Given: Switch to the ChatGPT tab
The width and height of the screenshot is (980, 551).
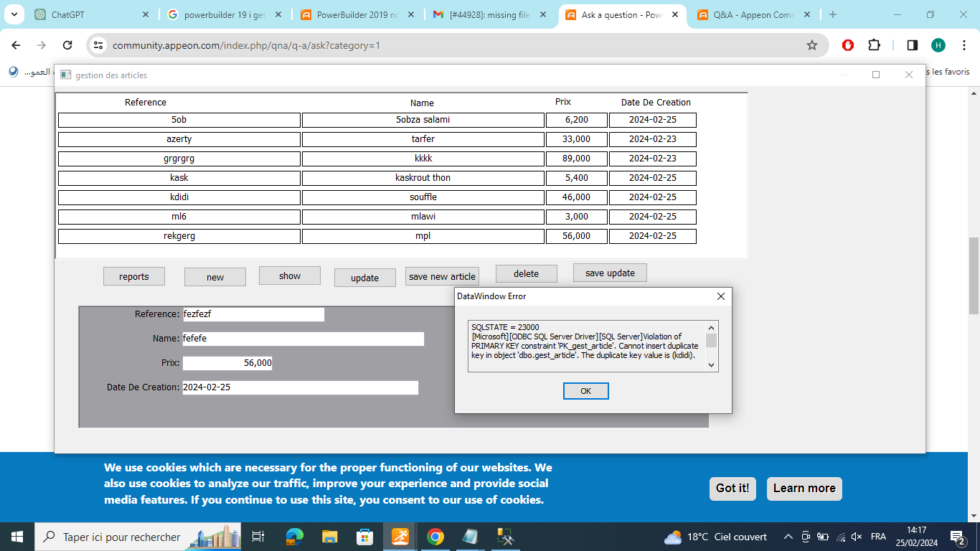Looking at the screenshot, I should (90, 14).
